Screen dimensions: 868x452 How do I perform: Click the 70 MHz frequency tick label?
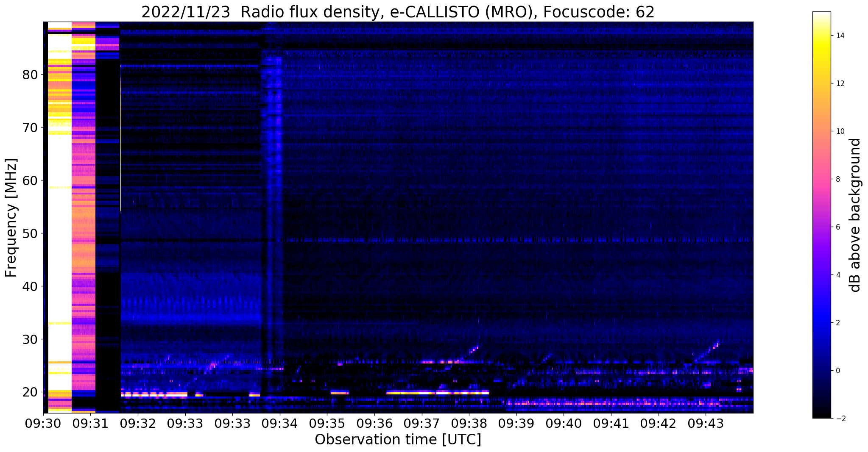pos(30,128)
